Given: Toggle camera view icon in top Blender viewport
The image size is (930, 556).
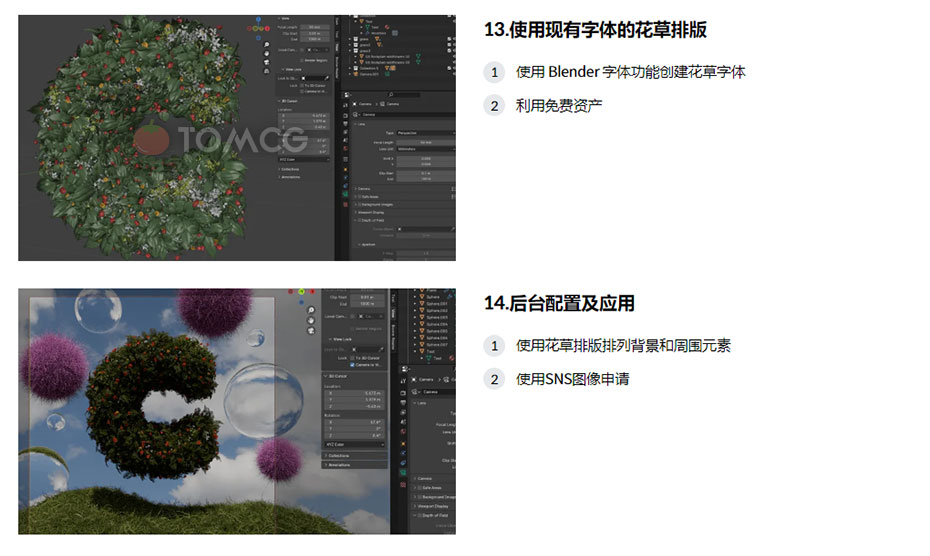Looking at the screenshot, I should click(266, 62).
